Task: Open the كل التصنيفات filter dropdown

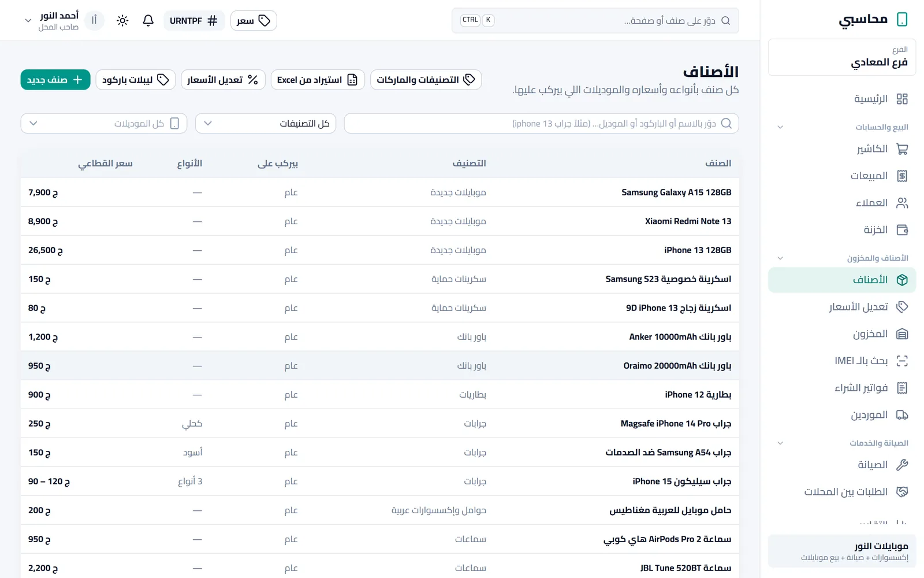Action: click(266, 124)
